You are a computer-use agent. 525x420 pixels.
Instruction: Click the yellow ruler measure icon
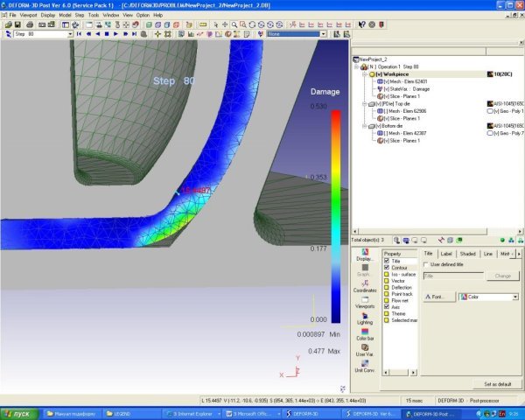[x=203, y=24]
